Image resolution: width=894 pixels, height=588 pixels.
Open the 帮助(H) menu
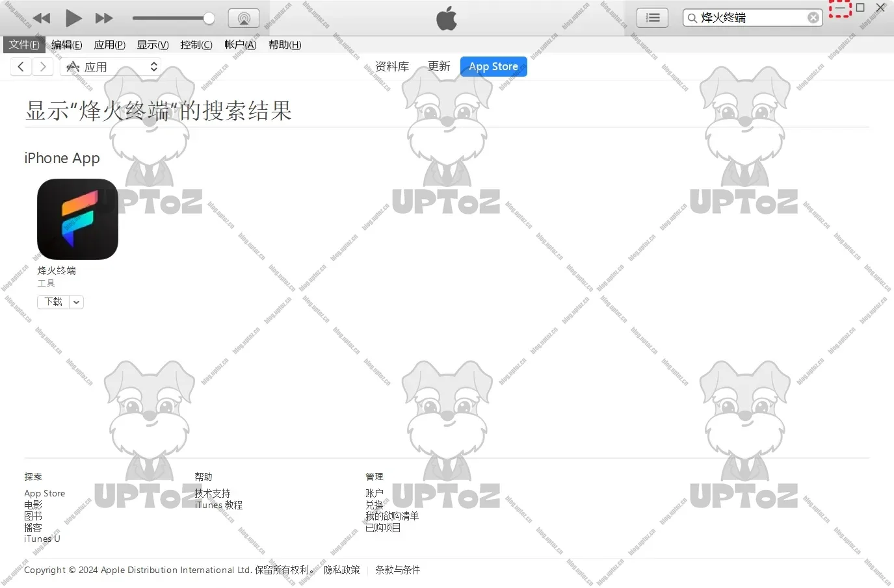point(285,45)
